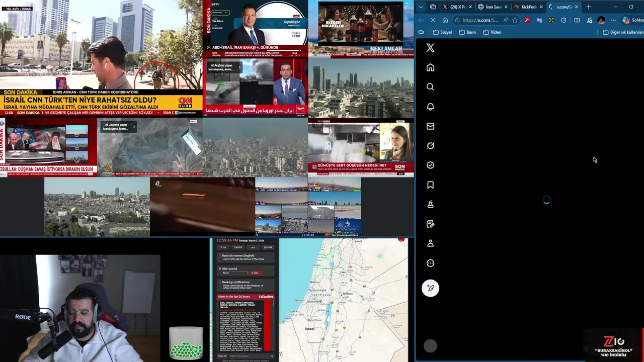Open the Workspaces icon in the tab strip
This screenshot has height=362, width=644.
[x=433, y=7]
